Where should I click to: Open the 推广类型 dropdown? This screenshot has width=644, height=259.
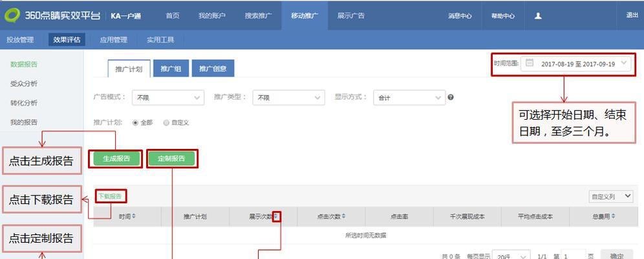(x=289, y=98)
